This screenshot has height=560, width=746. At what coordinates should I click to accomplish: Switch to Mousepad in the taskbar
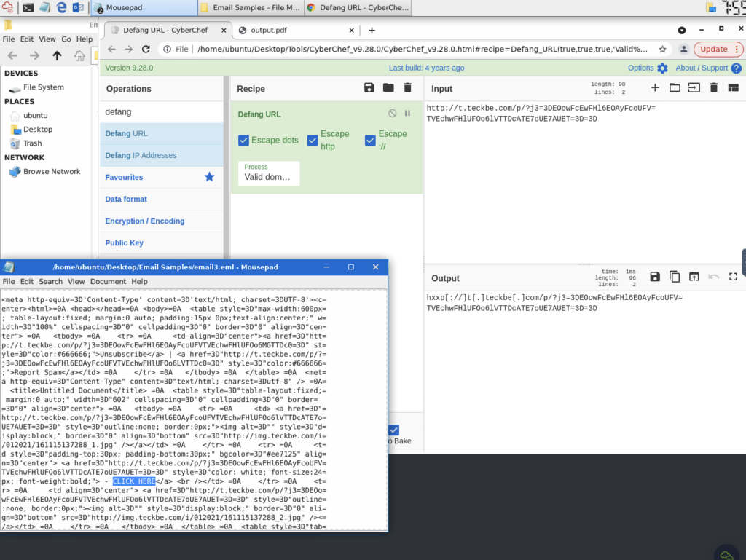(144, 7)
